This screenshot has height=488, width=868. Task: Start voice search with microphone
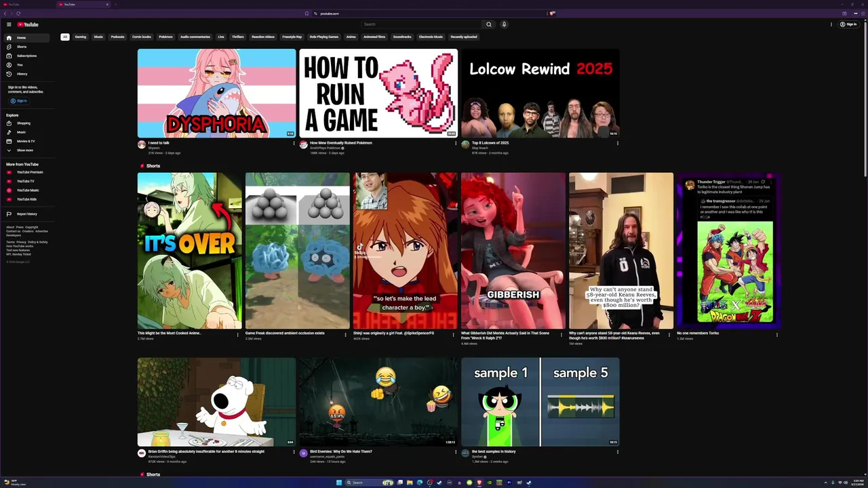(504, 24)
